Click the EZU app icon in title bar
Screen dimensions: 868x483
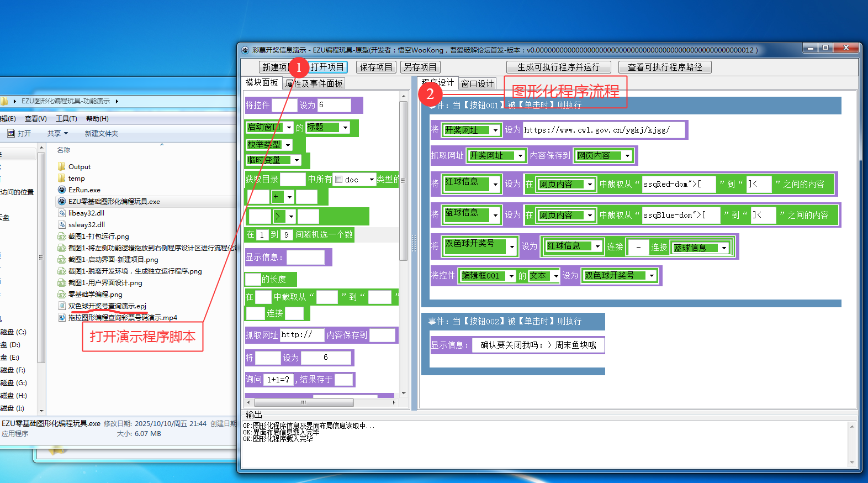pyautogui.click(x=246, y=50)
